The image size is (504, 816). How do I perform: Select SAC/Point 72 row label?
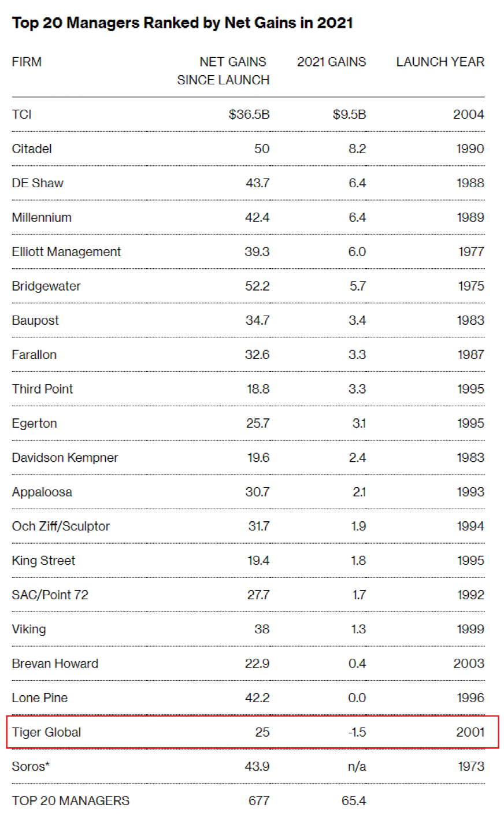tap(50, 595)
